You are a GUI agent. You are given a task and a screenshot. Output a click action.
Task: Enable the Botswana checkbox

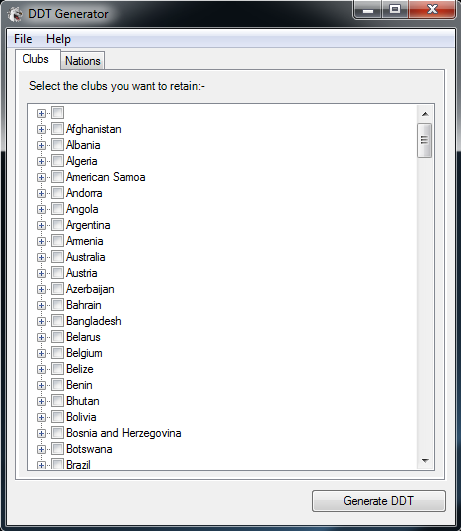57,449
